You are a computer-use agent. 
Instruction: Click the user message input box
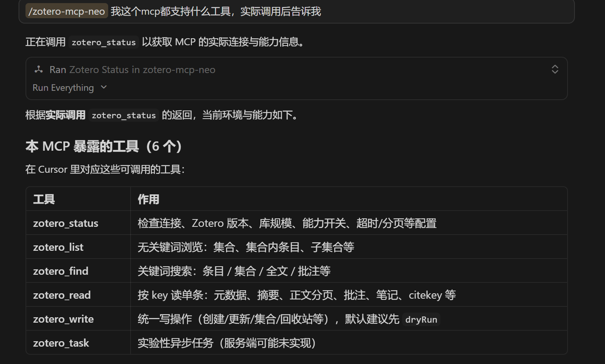[296, 12]
